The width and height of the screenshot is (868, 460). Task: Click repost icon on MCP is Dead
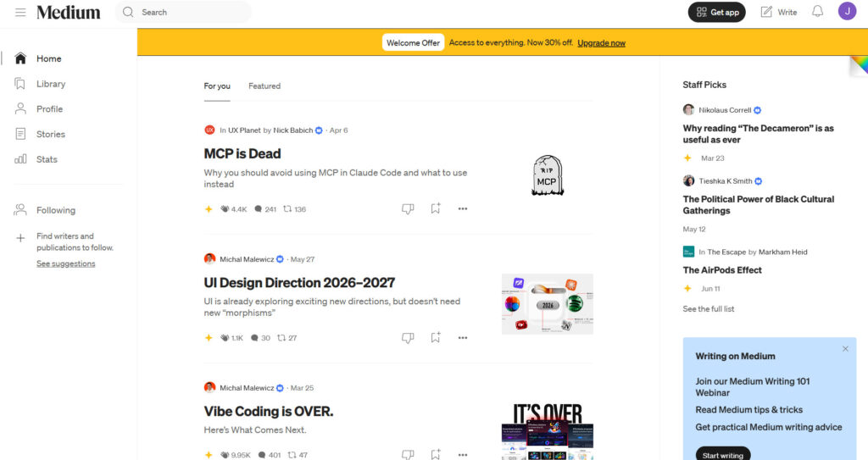pyautogui.click(x=287, y=209)
